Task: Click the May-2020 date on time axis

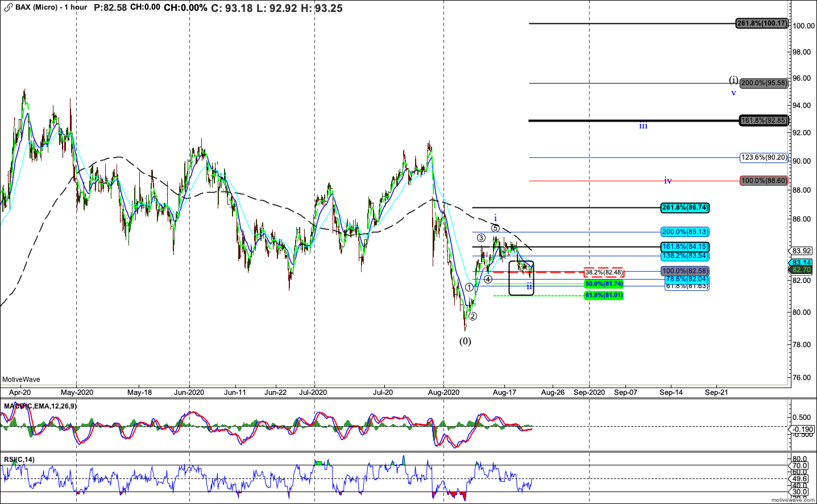Action: tap(77, 392)
